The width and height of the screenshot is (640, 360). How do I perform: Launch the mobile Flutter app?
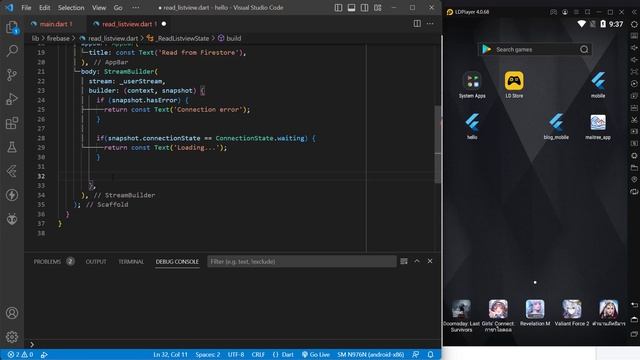(x=598, y=85)
